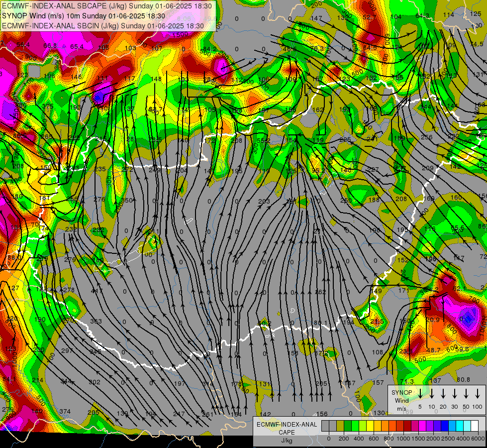Click the map value 345

[96, 351]
